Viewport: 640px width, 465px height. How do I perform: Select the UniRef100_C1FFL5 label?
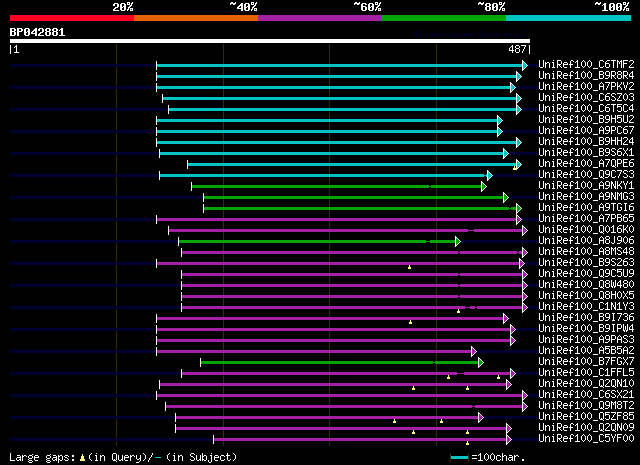(x=586, y=373)
